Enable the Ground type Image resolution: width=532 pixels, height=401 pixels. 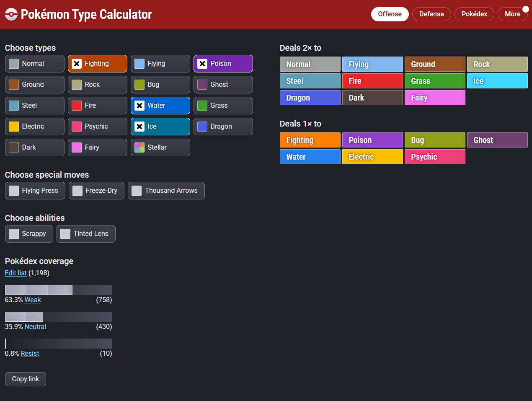(35, 85)
